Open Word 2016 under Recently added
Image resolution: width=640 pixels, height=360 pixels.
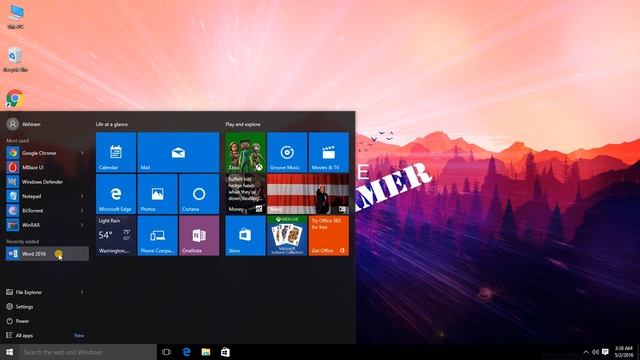[x=47, y=253]
